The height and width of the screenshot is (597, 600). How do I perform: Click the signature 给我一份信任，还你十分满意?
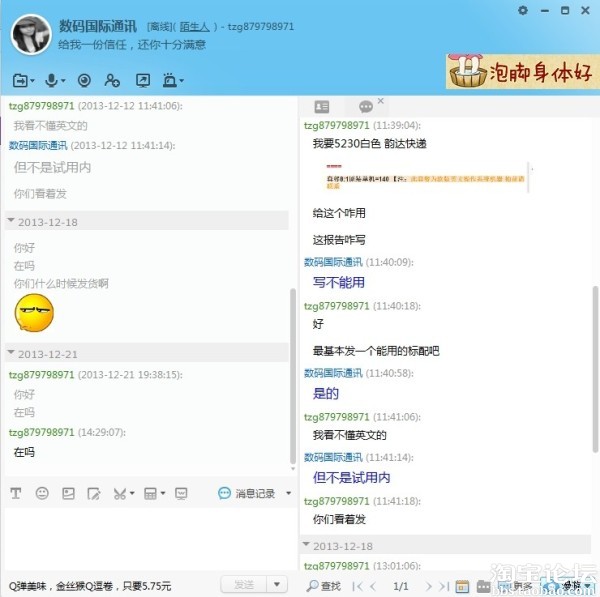point(132,45)
